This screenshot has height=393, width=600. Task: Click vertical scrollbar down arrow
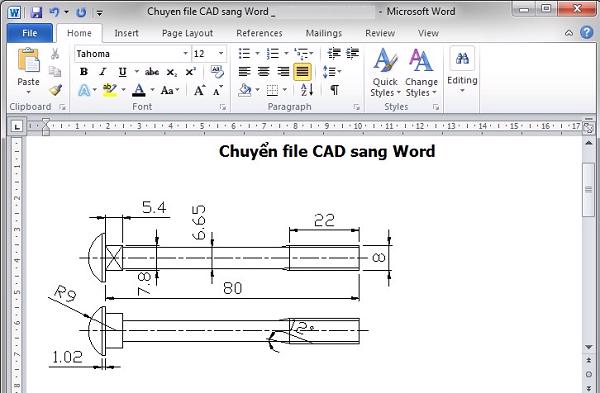tap(589, 347)
